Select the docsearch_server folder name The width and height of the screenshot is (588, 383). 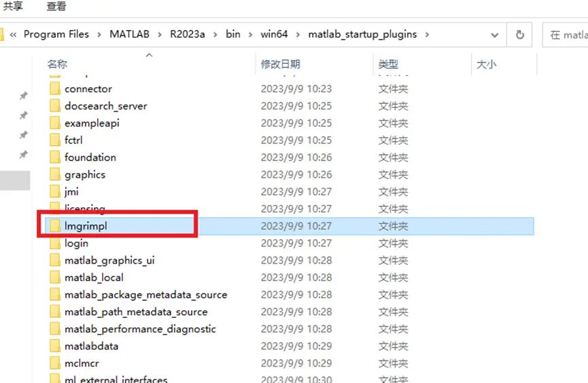point(106,107)
